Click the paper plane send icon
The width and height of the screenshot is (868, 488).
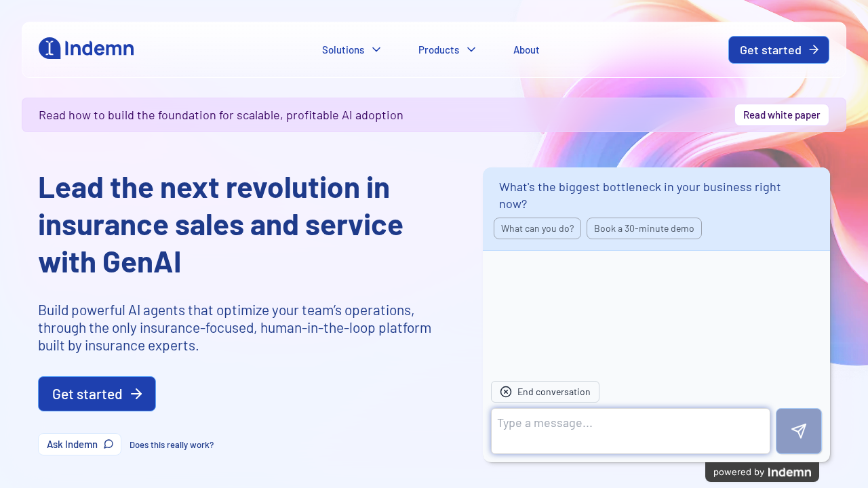(x=798, y=430)
